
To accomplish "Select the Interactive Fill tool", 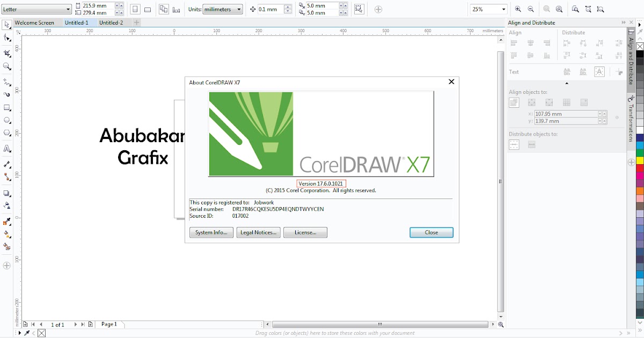I will click(x=7, y=234).
